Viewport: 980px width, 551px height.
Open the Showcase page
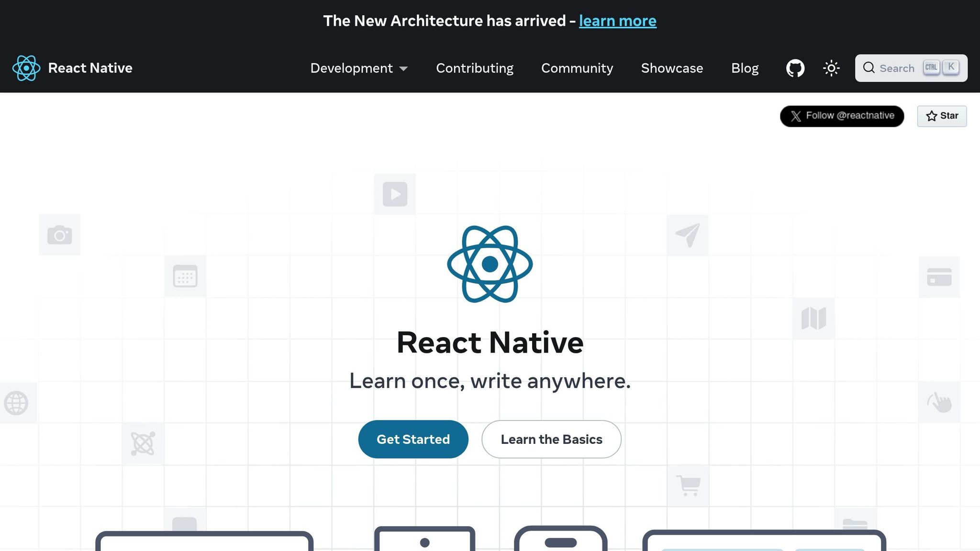click(672, 68)
